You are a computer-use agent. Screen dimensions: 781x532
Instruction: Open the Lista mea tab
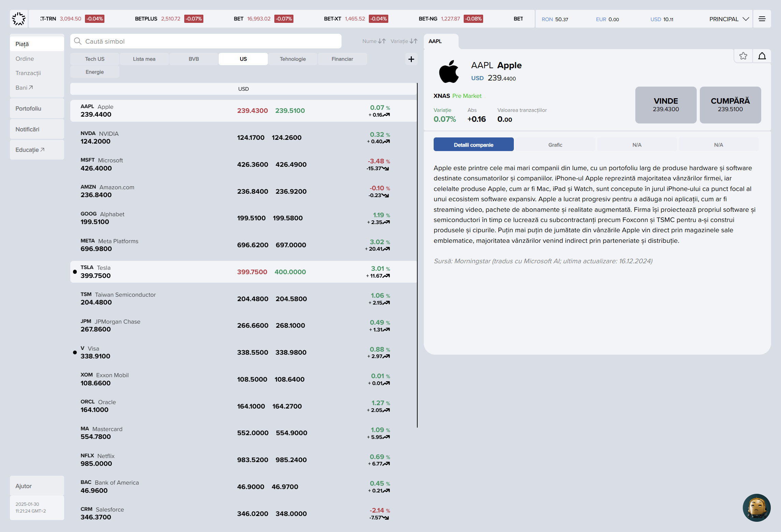pyautogui.click(x=144, y=59)
